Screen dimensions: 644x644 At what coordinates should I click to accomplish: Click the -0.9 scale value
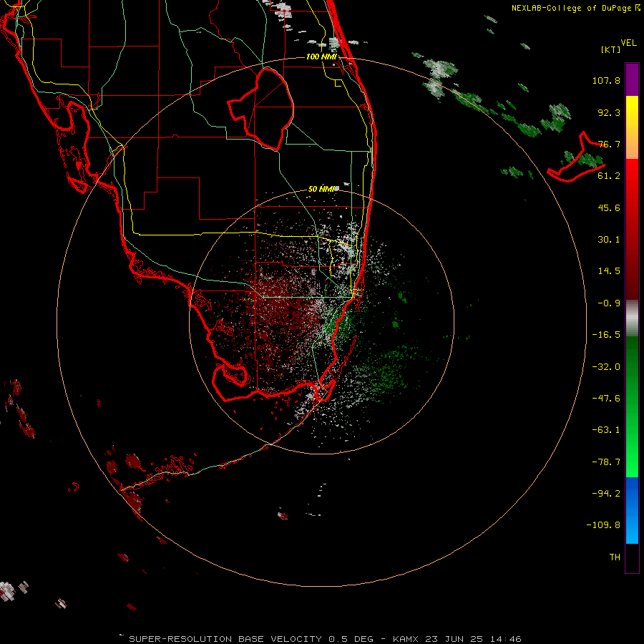[x=609, y=303]
